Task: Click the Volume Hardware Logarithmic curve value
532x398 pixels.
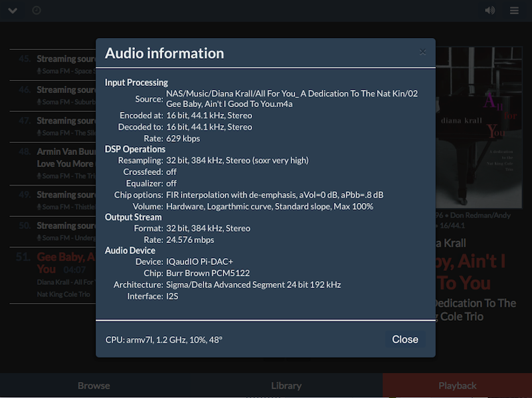Action: click(x=269, y=206)
